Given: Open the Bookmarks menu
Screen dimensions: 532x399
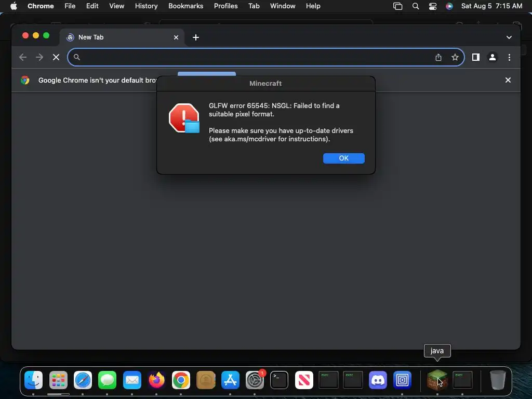Looking at the screenshot, I should click(186, 6).
